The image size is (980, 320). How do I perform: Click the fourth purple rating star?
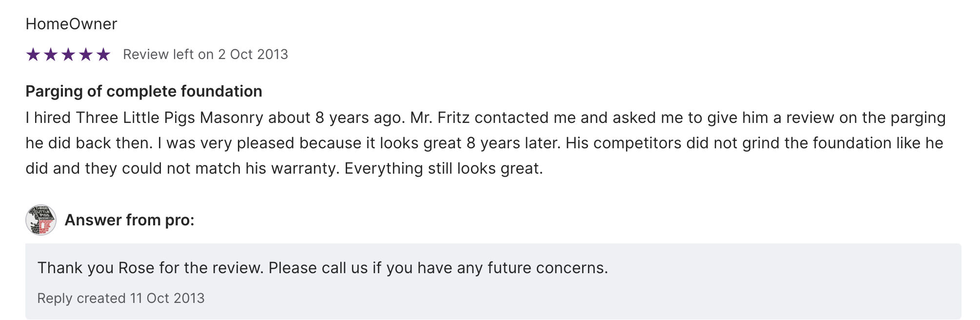click(x=86, y=54)
